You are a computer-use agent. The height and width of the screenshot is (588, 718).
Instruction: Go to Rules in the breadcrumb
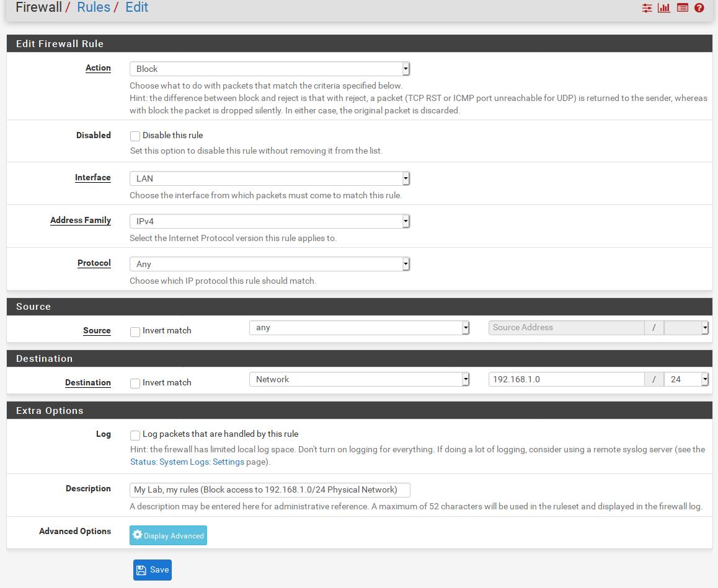point(94,7)
